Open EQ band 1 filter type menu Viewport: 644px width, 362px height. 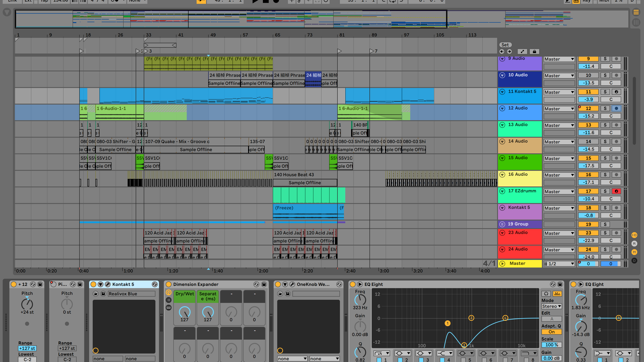382,353
